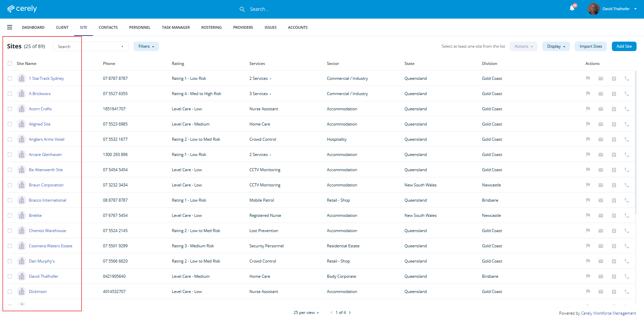This screenshot has width=644, height=317.
Task: Check the box for 1 StarTrack Sydney
Action: [10, 78]
